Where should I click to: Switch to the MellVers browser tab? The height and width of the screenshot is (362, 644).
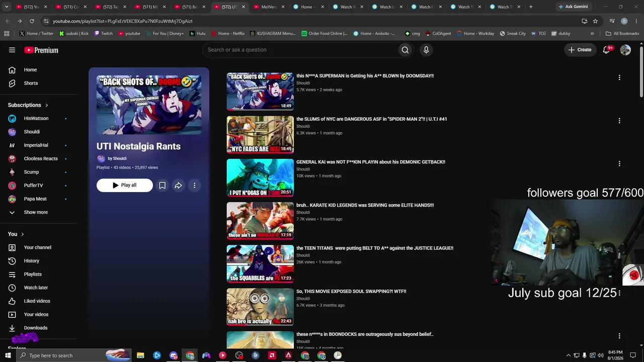(269, 7)
